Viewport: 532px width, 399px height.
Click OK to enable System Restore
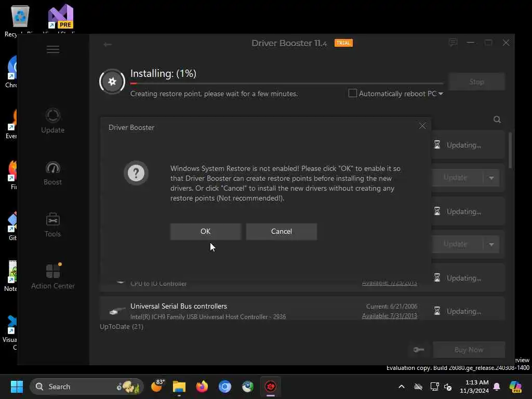coord(206,231)
